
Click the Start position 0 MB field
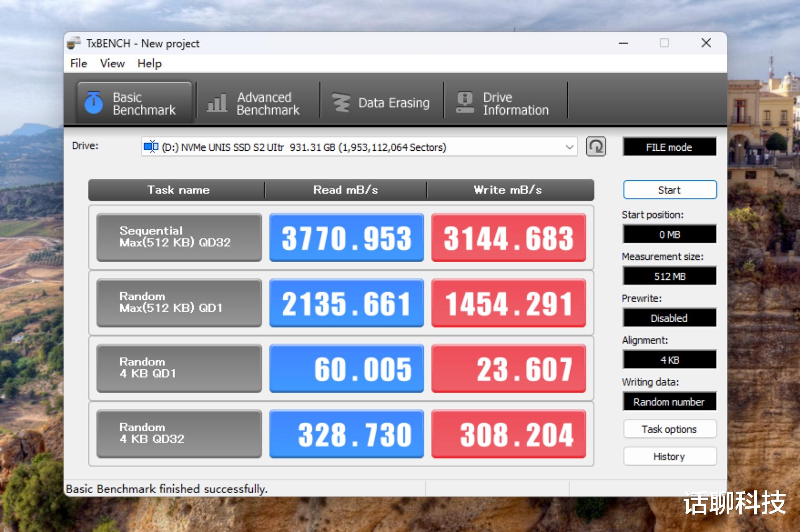point(669,235)
